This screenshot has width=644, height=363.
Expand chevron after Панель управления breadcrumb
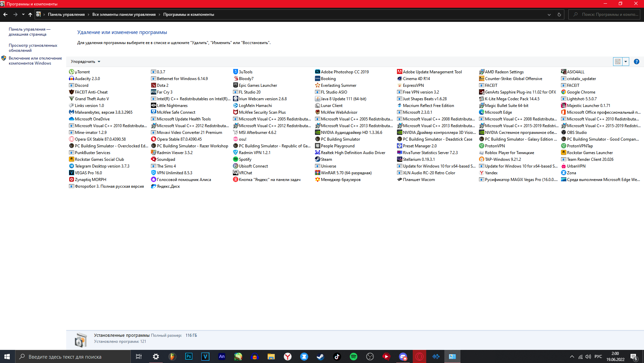pos(88,14)
